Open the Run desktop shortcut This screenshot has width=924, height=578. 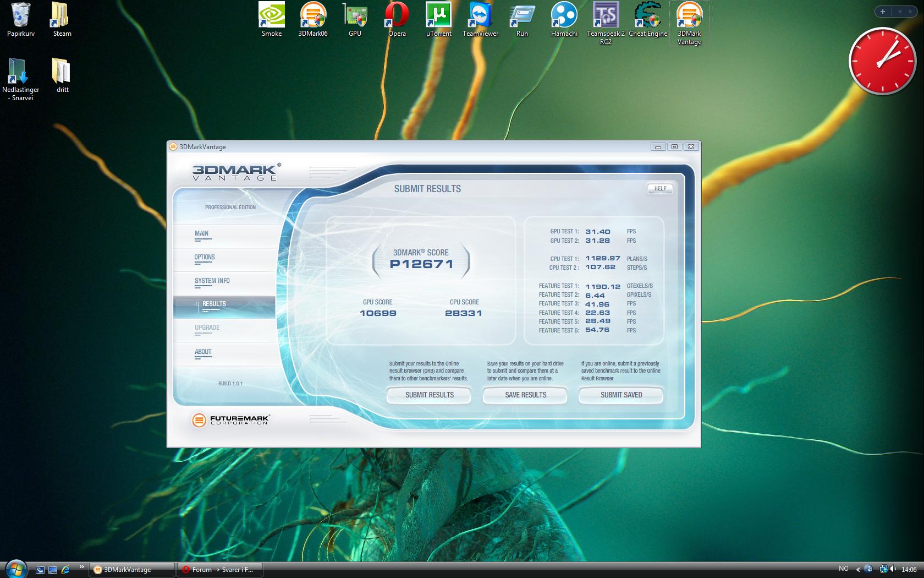pyautogui.click(x=522, y=20)
